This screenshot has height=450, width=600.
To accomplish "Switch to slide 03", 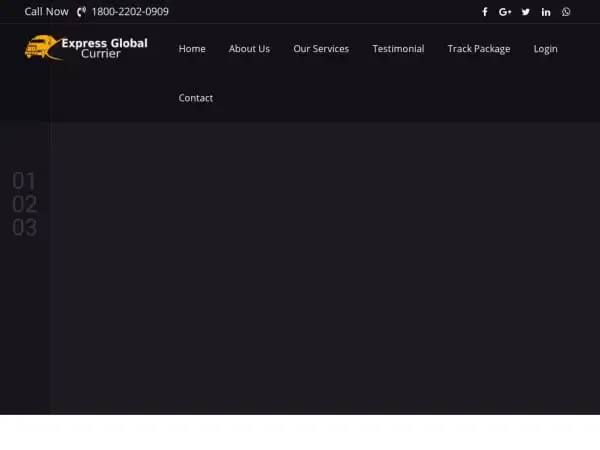I will coord(24,227).
